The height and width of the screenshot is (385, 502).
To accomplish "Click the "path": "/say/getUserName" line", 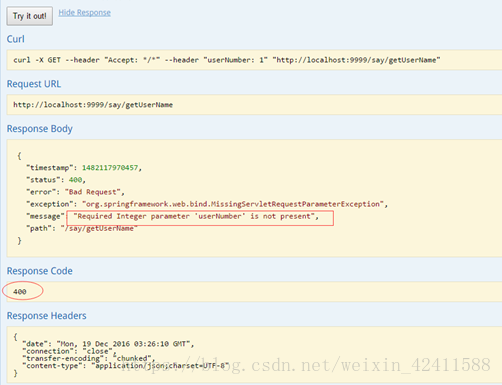I will click(x=82, y=228).
